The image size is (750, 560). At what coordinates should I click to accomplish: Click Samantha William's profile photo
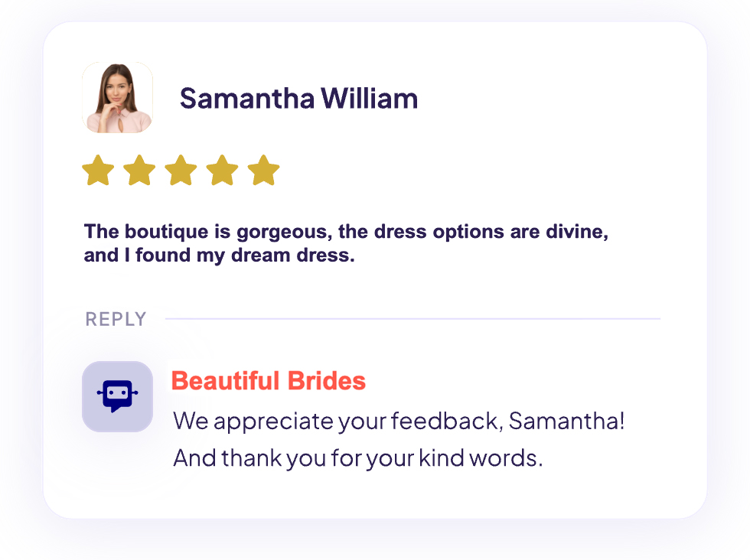tap(117, 98)
